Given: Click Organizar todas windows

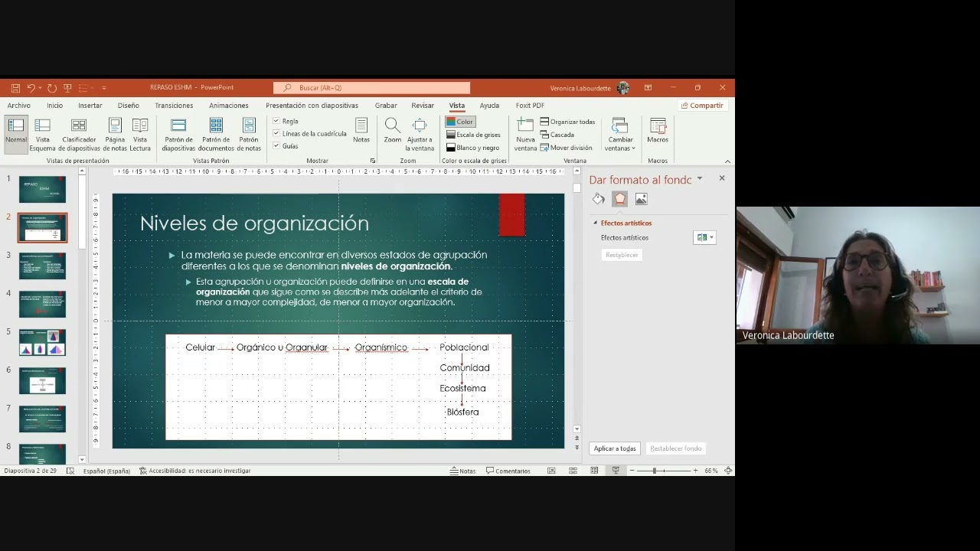Looking at the screenshot, I should point(567,122).
